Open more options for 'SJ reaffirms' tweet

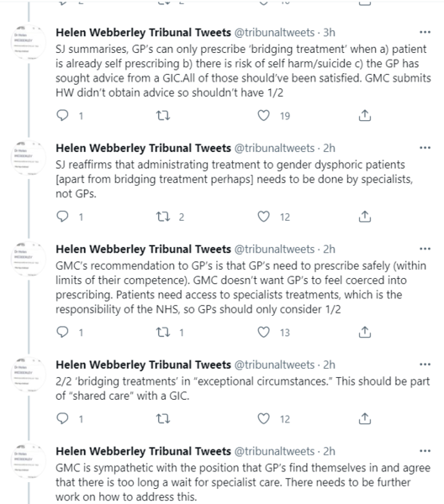pos(425,148)
